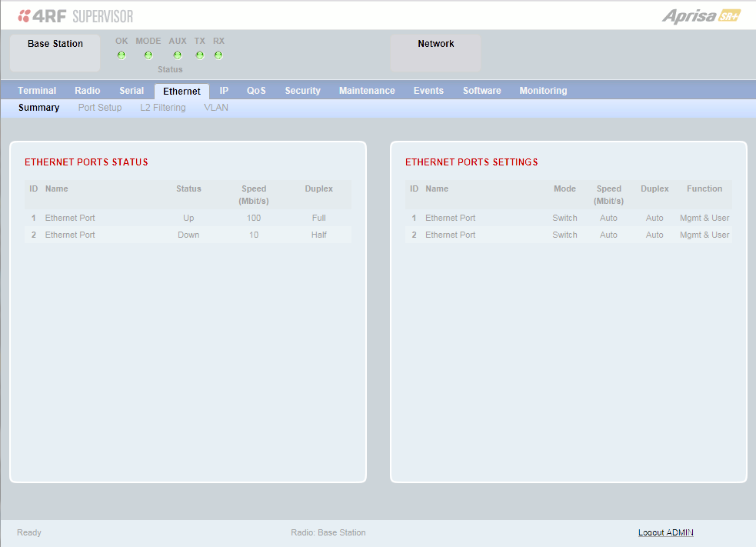Click the 'Up' status of port 1
This screenshot has height=547, width=756.
coord(188,218)
